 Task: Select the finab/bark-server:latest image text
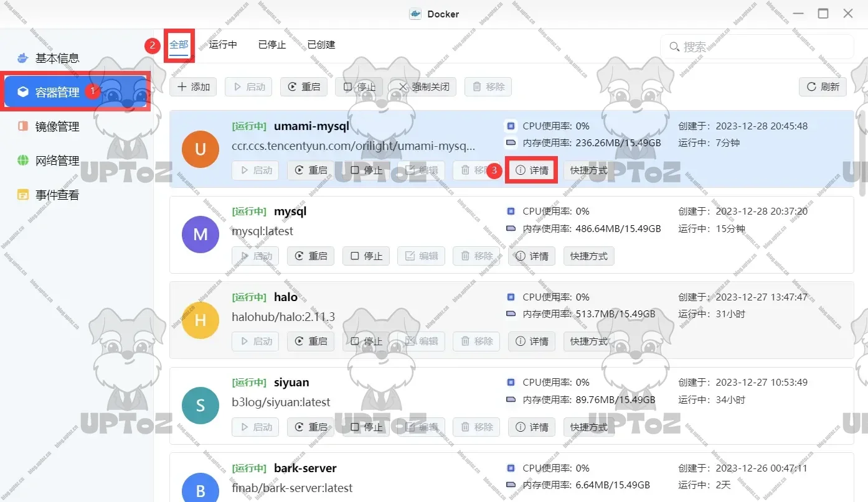(x=292, y=488)
